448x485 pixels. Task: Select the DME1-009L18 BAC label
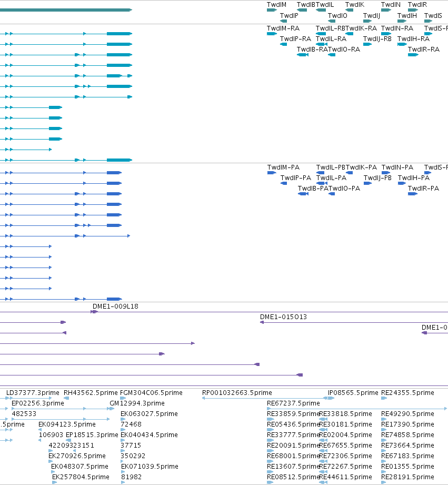coord(115,306)
